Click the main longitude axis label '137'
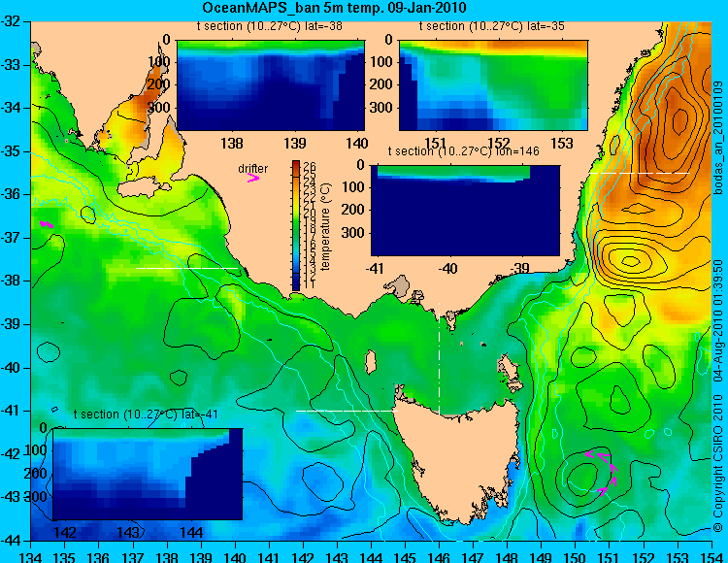Viewport: 728px width, 563px height. 133,556
